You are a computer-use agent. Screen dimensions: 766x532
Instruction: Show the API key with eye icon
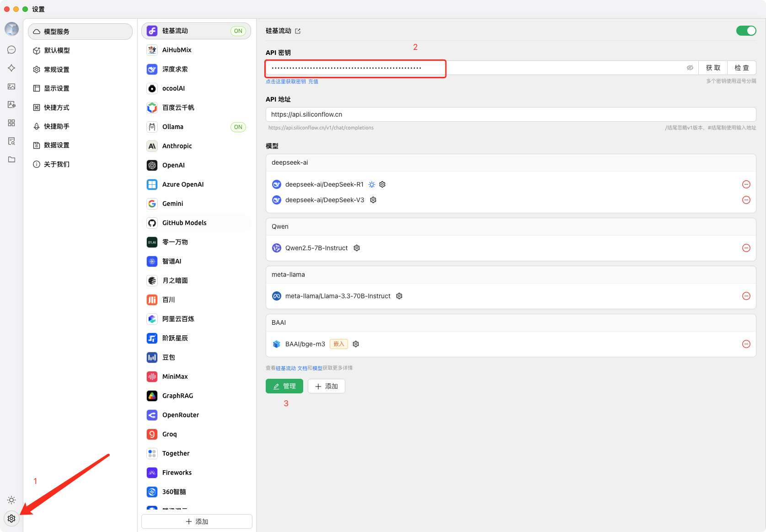coord(690,68)
